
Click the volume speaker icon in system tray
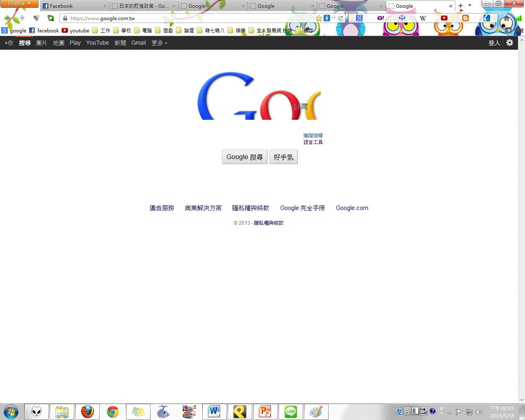coord(479,412)
